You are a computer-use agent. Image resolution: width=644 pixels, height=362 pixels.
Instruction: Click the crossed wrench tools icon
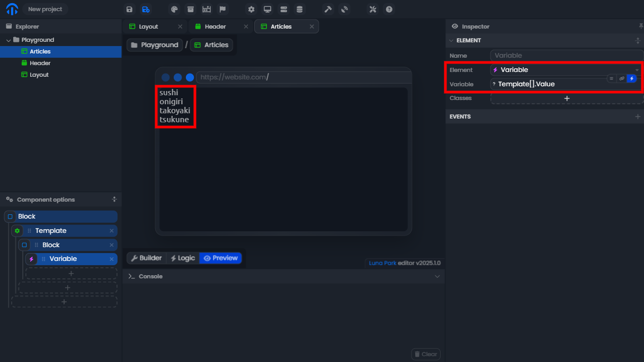373,10
